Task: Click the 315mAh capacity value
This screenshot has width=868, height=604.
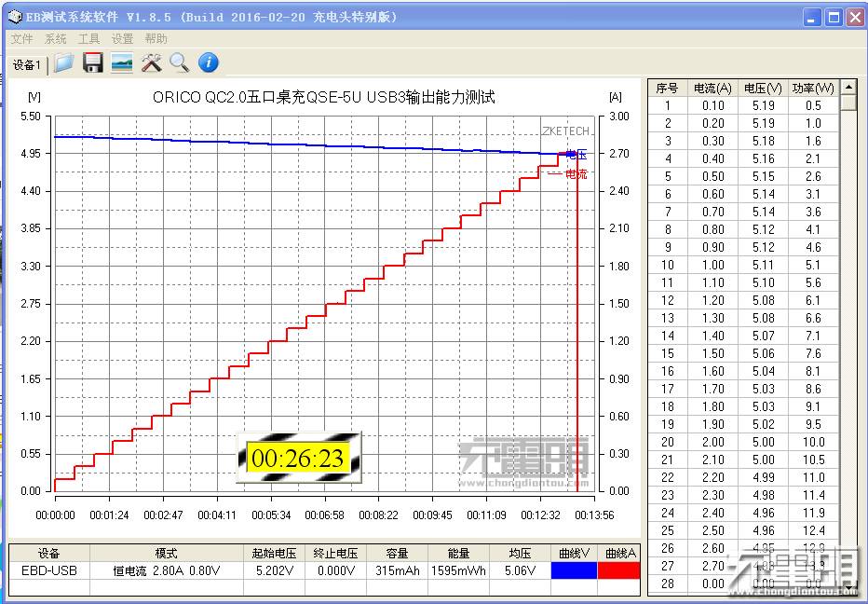Action: pyautogui.click(x=398, y=570)
